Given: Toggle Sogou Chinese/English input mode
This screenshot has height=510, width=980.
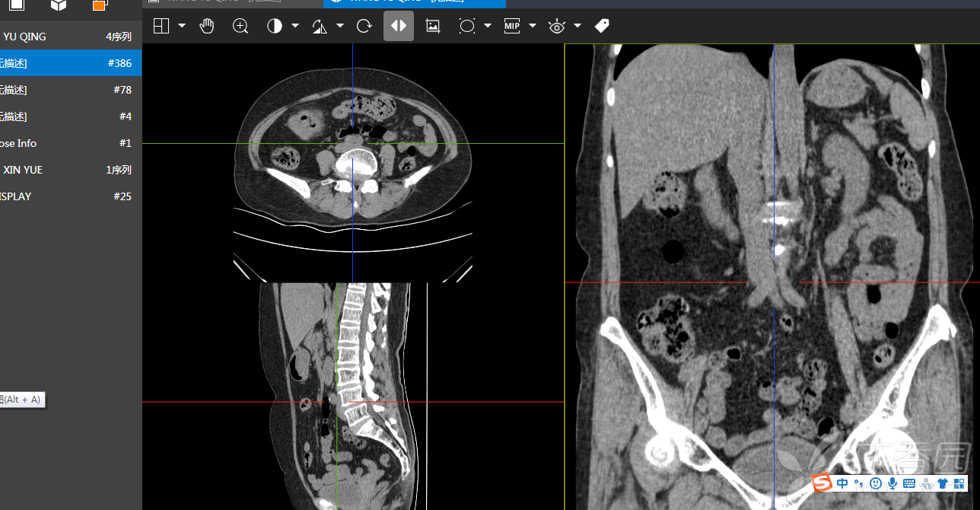Looking at the screenshot, I should coord(842,483).
